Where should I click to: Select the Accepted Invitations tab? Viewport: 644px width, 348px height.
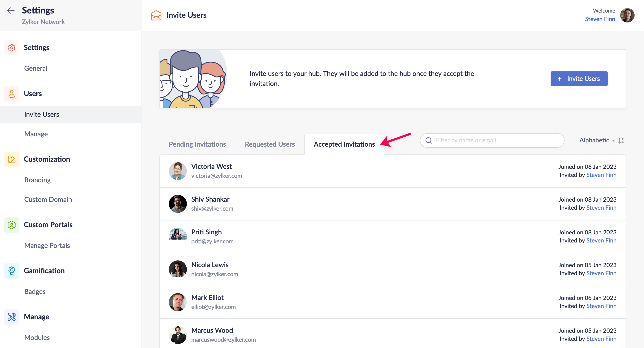click(344, 144)
